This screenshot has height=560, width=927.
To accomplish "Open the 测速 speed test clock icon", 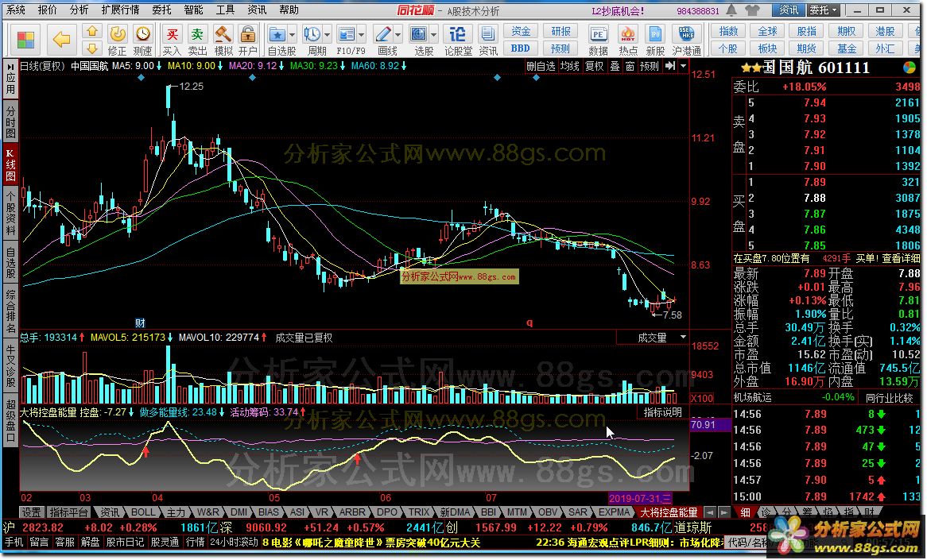I will click(x=142, y=41).
